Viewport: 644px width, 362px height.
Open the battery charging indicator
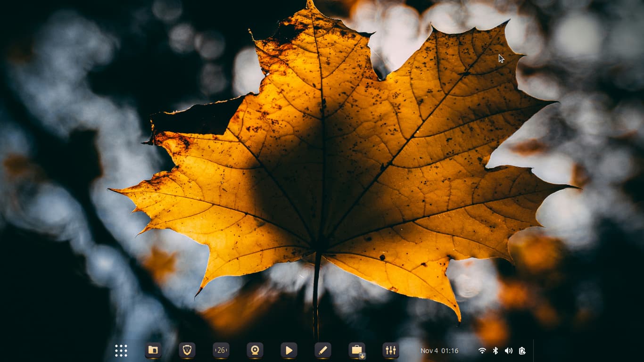point(522,351)
